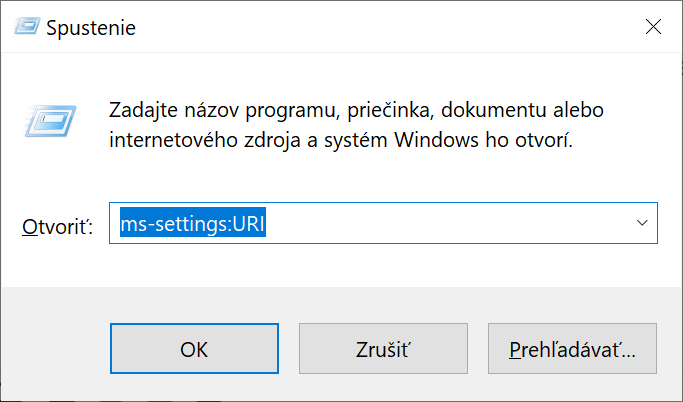Click the small Run icon in title bar

pyautogui.click(x=25, y=27)
